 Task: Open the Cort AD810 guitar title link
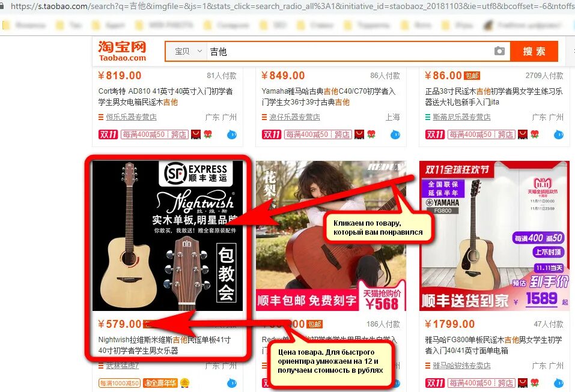point(165,97)
